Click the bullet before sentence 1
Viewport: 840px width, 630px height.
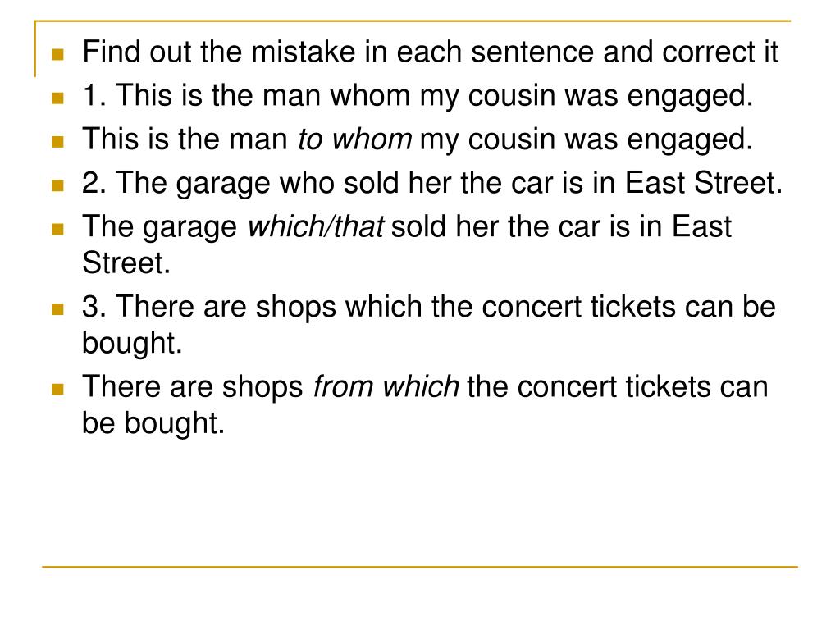coord(58,98)
